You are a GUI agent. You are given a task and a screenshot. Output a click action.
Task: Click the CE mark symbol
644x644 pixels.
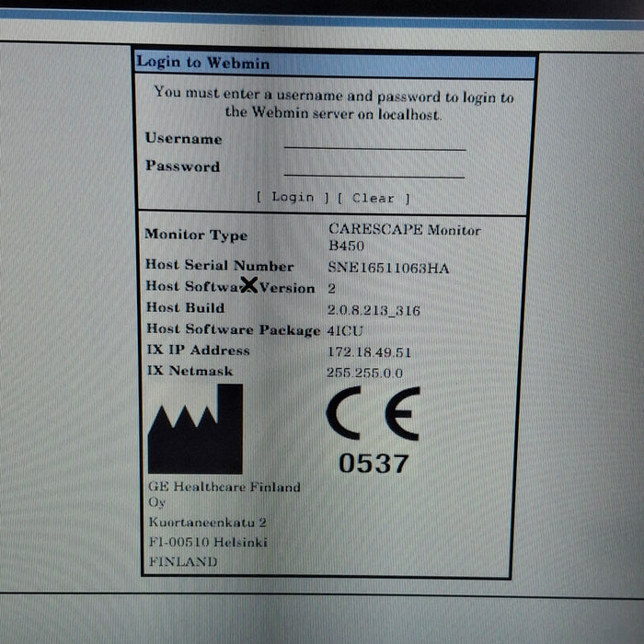373,413
